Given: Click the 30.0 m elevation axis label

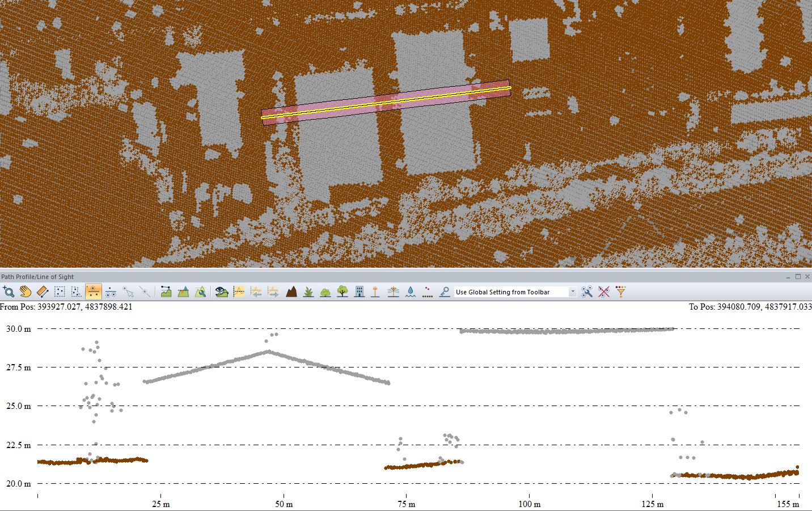Looking at the screenshot, I should click(x=18, y=329).
